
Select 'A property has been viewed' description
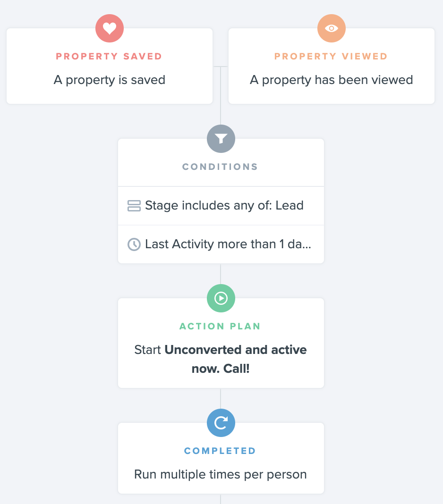point(332,80)
